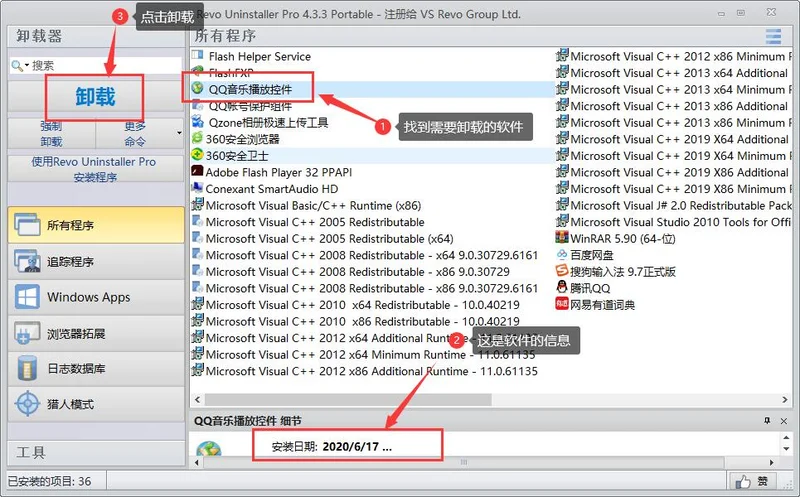Click the WinRAR 5.90 (64-位) icon
800x497 pixels.
(562, 237)
